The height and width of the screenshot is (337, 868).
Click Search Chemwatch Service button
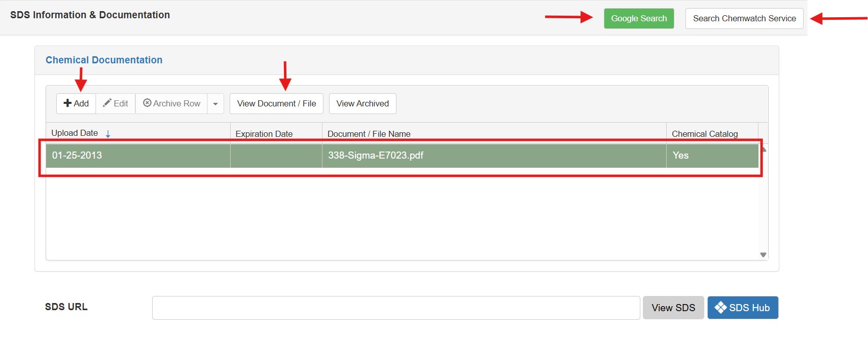[x=744, y=18]
